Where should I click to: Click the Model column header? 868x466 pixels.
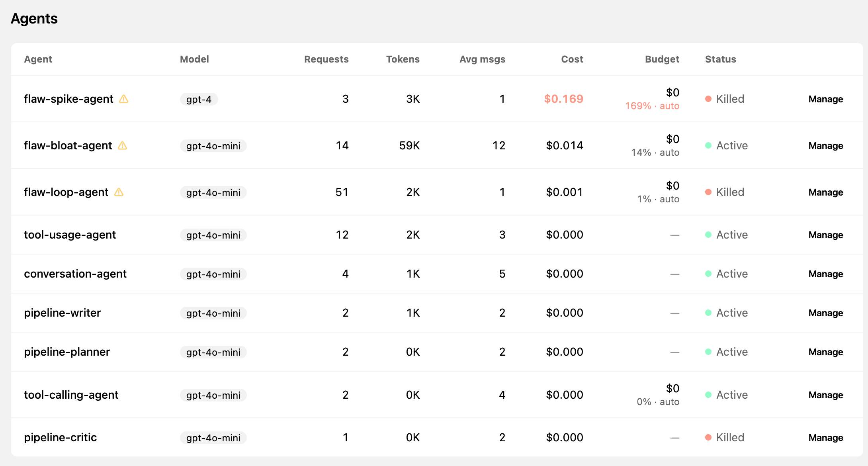click(x=194, y=59)
